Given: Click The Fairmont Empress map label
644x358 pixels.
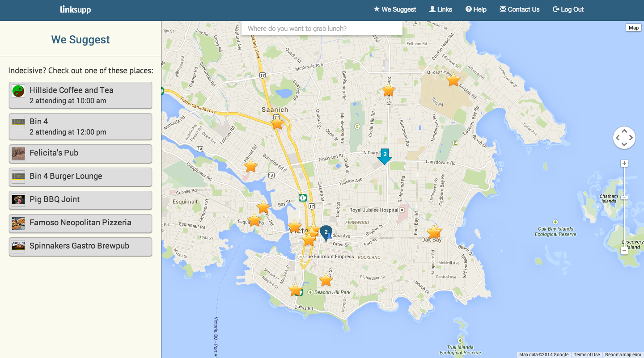Looking at the screenshot, I should tap(329, 257).
